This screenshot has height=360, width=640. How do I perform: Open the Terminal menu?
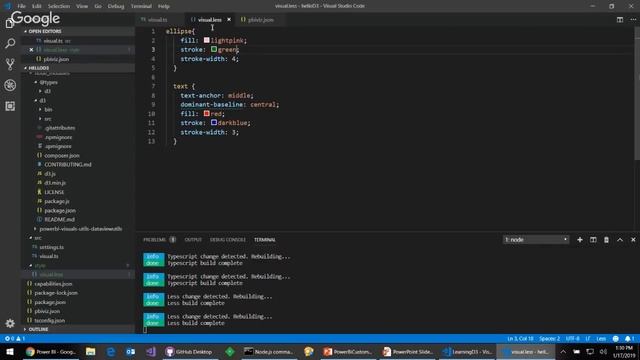141,6
